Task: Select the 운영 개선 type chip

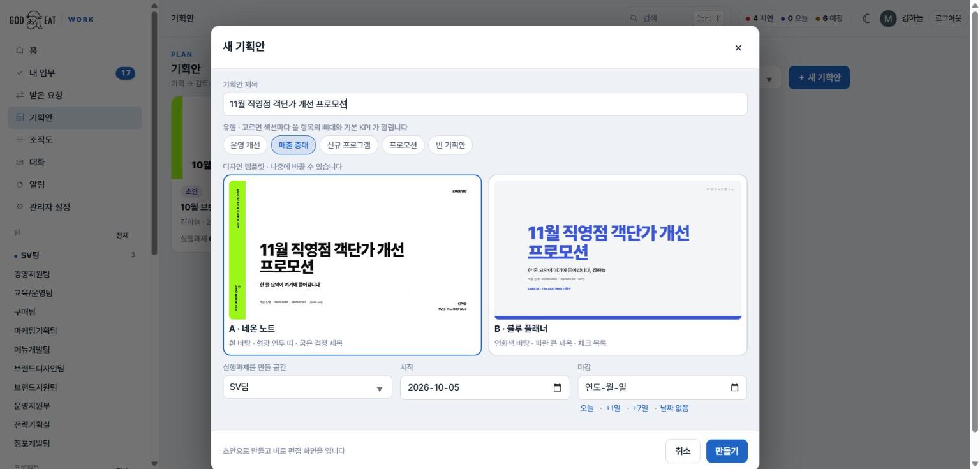Action: [245, 145]
